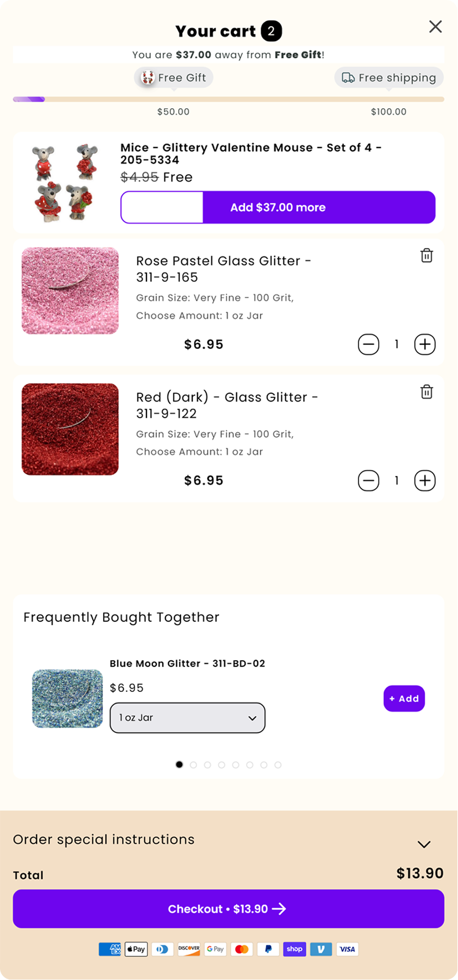Expand Order special instructions
This screenshot has width=458, height=980.
424,844
